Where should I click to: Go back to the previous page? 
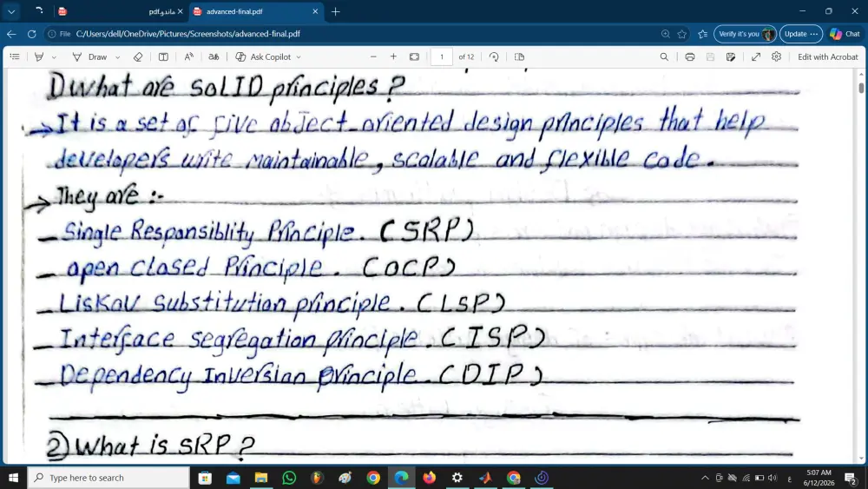[11, 34]
